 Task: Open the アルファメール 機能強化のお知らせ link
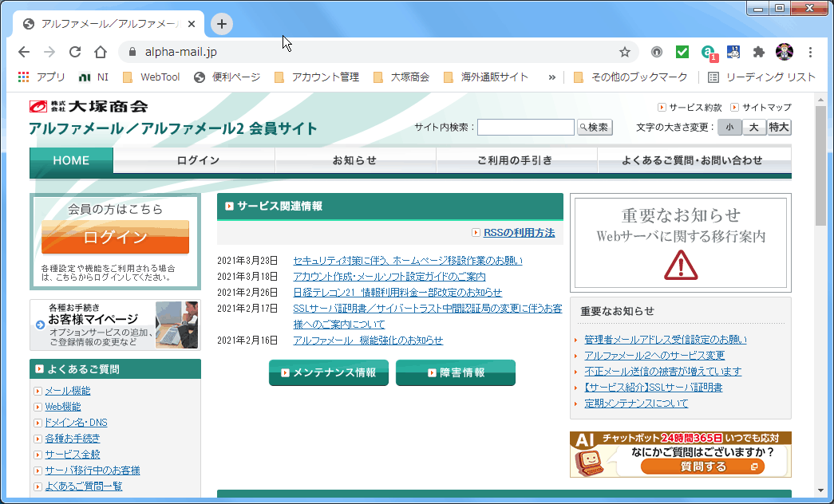[x=368, y=341]
